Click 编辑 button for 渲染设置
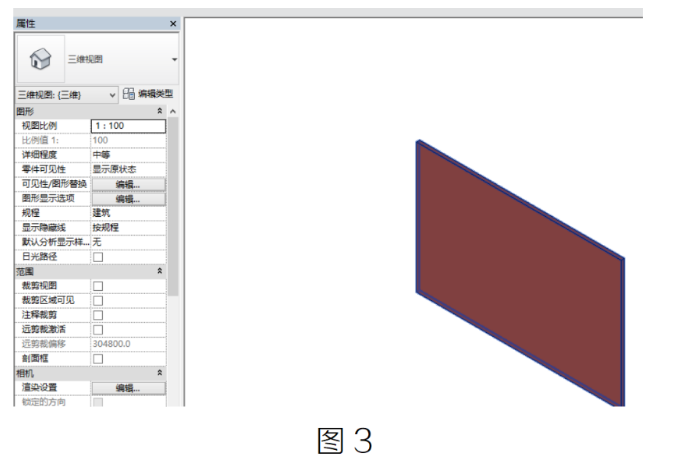This screenshot has height=467, width=678. tap(128, 388)
